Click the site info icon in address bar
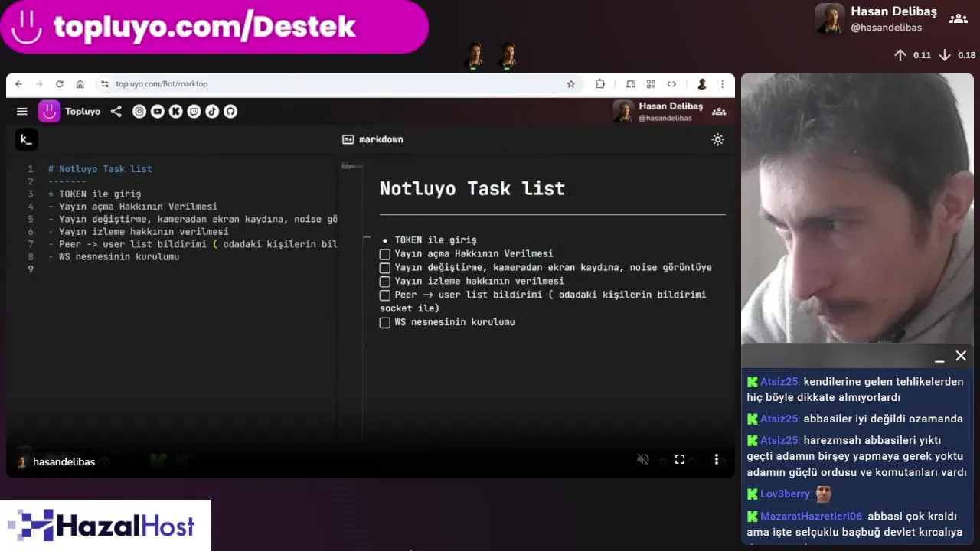The height and width of the screenshot is (551, 980). pos(106,84)
